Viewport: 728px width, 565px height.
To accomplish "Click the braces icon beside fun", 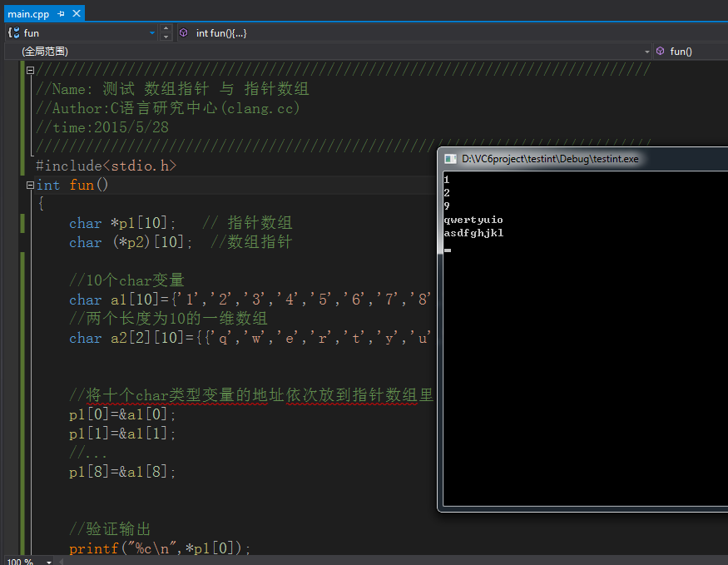I will (x=13, y=33).
